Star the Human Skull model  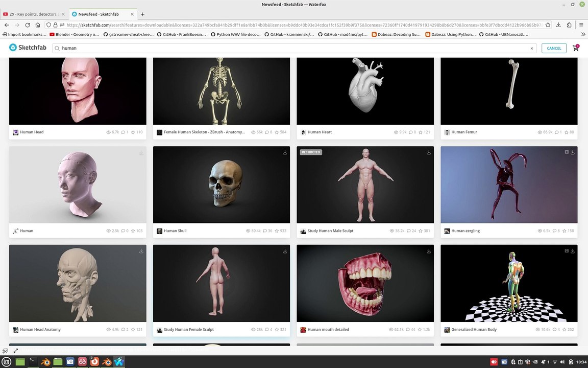(x=277, y=231)
